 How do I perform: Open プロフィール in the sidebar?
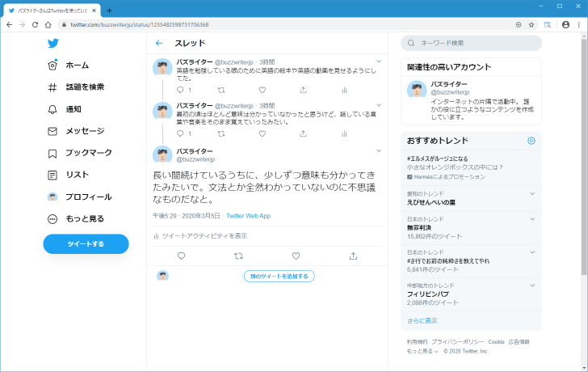pos(80,197)
